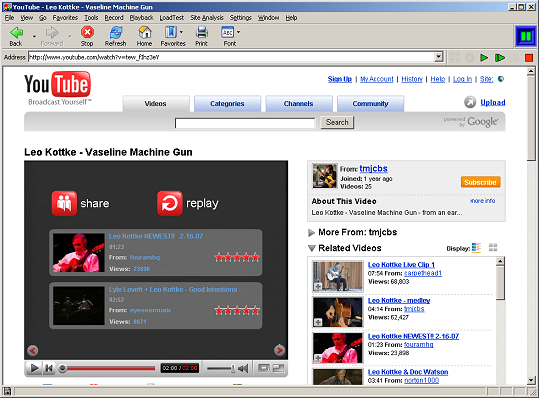Subscribe to tmjcbs channel

(480, 182)
